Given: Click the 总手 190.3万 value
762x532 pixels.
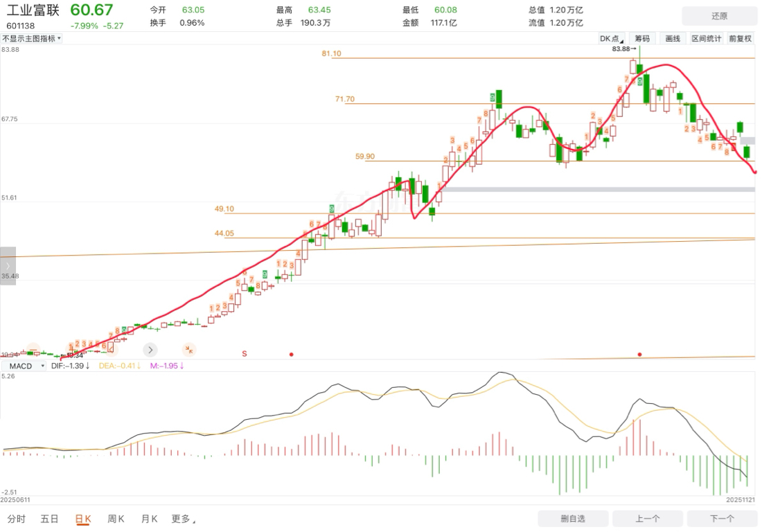Looking at the screenshot, I should point(315,23).
